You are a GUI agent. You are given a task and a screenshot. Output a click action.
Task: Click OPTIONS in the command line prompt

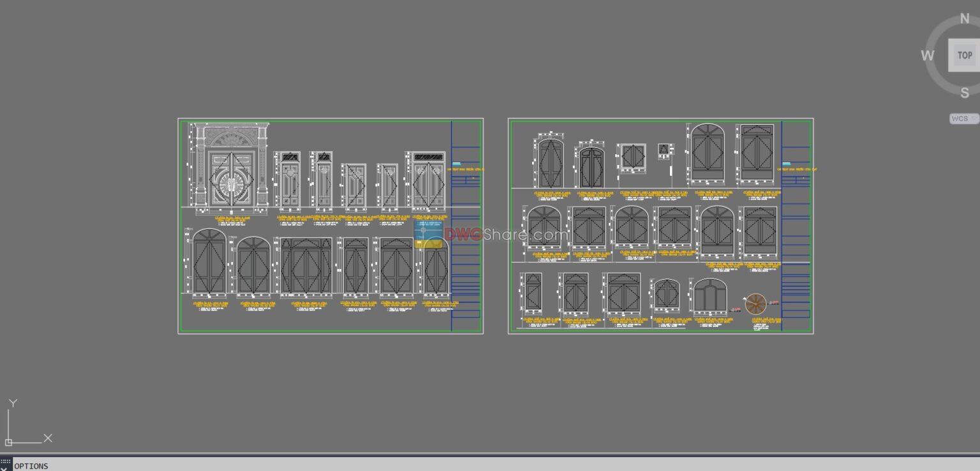pos(30,466)
